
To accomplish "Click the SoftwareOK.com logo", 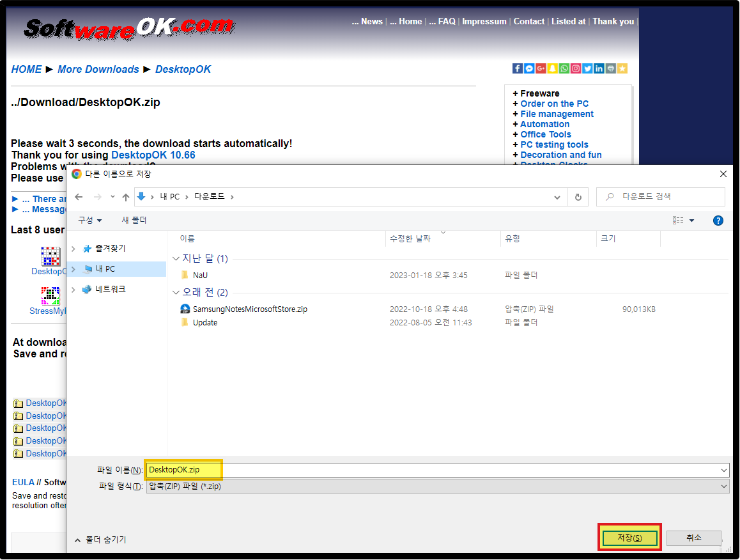I will click(x=129, y=28).
